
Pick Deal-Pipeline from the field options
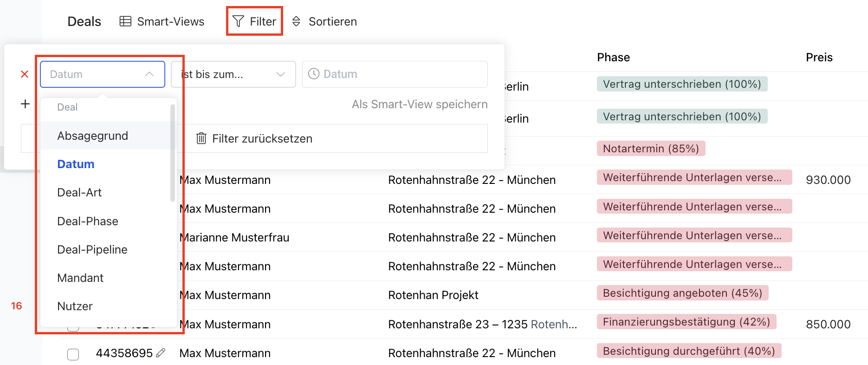[x=92, y=249]
